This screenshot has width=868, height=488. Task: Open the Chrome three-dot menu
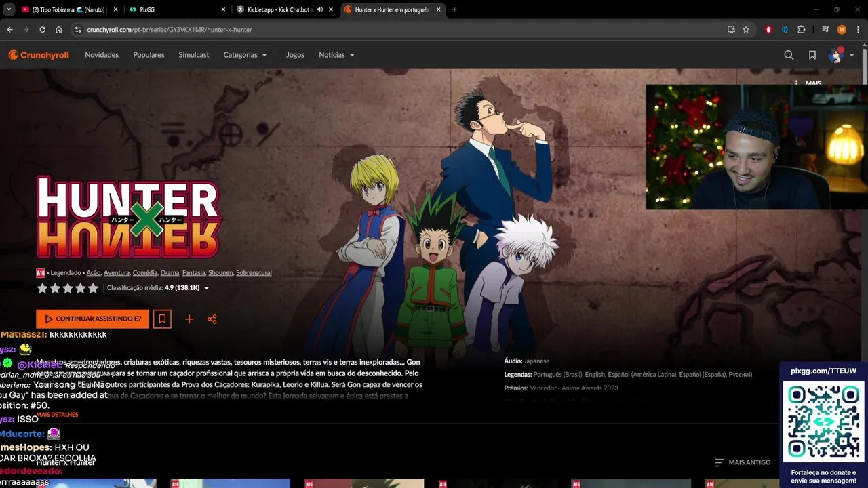tap(858, 30)
